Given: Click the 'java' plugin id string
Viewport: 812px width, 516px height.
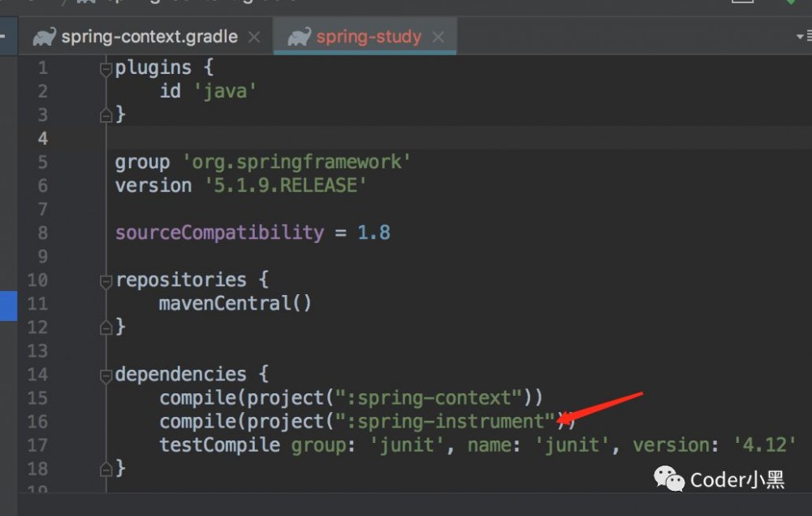Looking at the screenshot, I should [x=225, y=91].
